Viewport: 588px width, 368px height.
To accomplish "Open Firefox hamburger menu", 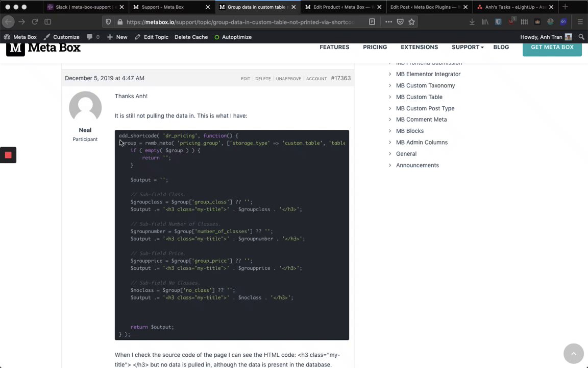I will tap(580, 22).
